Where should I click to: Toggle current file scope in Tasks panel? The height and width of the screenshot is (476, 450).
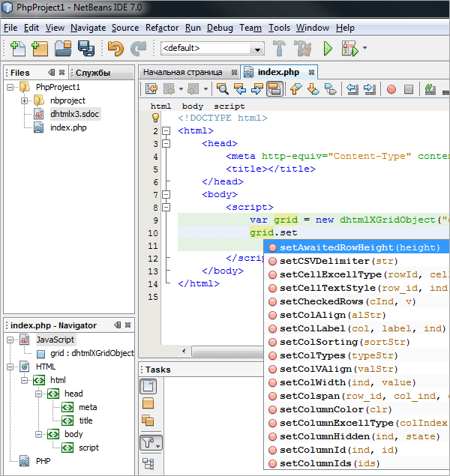point(148,387)
